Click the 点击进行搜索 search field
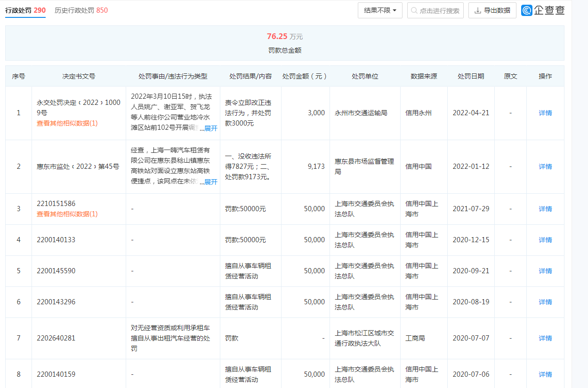Screen dimensions: 588x388 coord(435,10)
